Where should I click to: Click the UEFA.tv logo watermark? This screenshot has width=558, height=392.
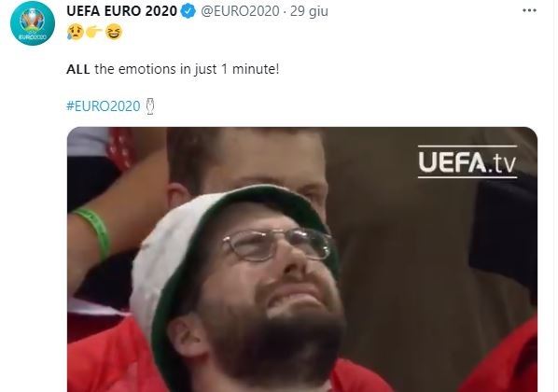point(467,162)
